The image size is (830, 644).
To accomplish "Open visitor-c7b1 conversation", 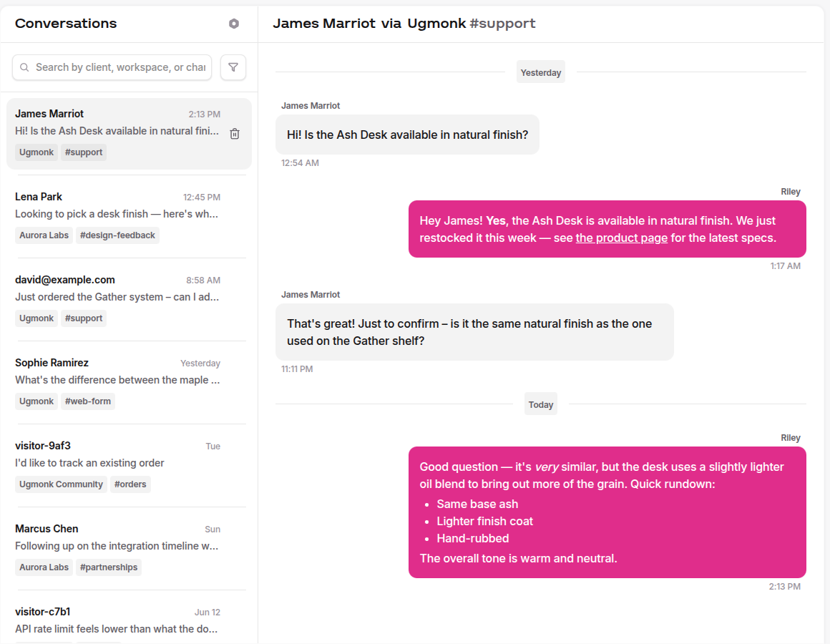I will click(x=129, y=621).
